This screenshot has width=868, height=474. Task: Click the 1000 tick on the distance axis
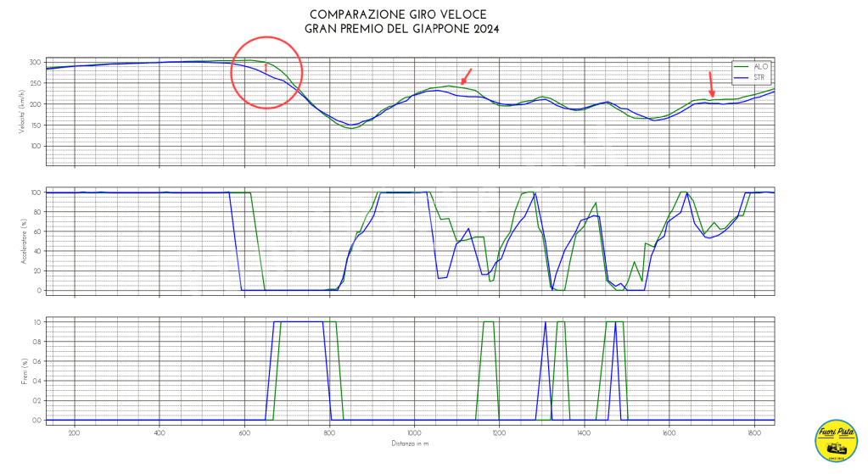tap(413, 432)
